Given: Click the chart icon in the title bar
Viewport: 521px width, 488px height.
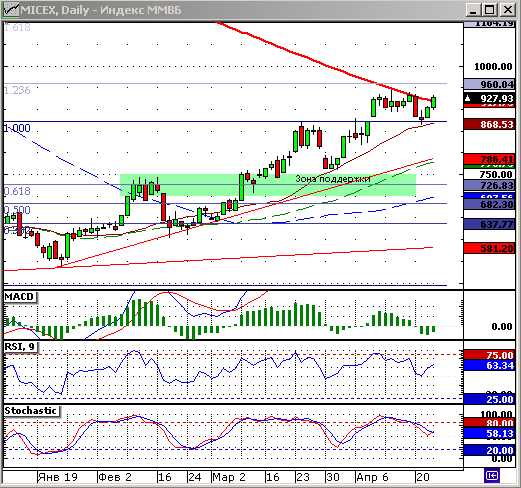Looking at the screenshot, I should tap(10, 10).
